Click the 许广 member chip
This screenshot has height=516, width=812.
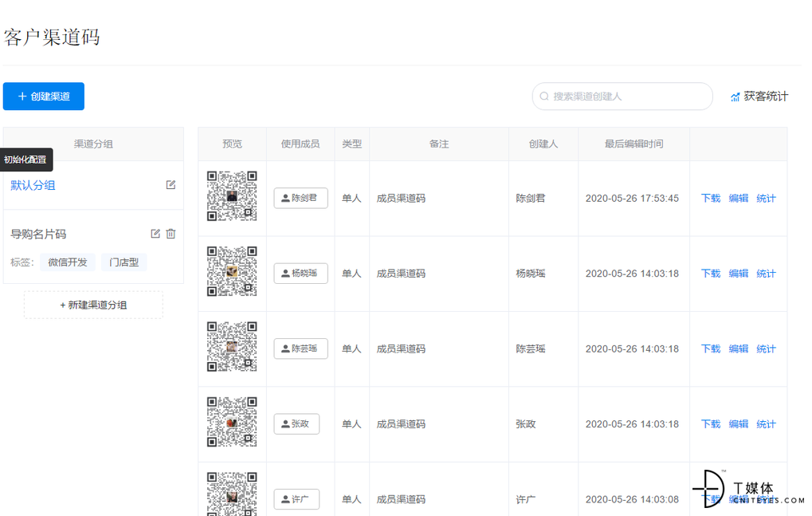point(296,499)
